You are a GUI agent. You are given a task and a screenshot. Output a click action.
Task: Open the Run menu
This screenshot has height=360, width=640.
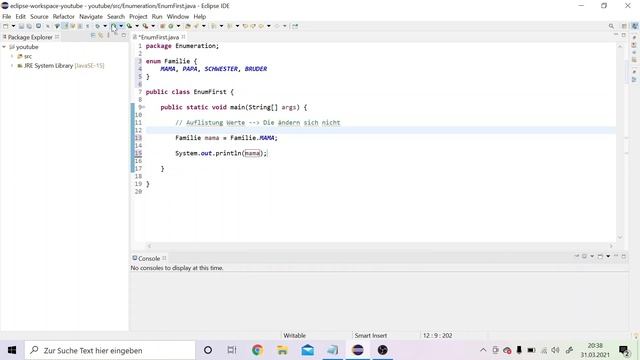(157, 17)
